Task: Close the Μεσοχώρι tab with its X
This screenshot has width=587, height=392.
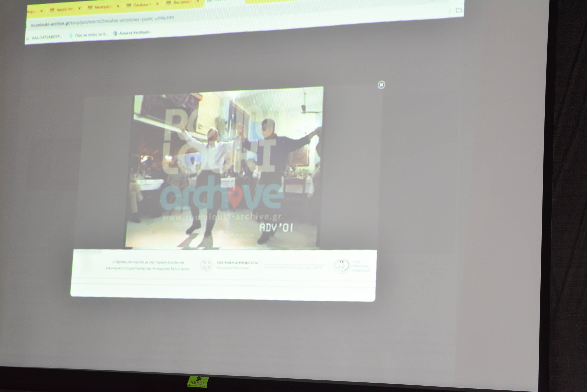Action: tap(118, 6)
